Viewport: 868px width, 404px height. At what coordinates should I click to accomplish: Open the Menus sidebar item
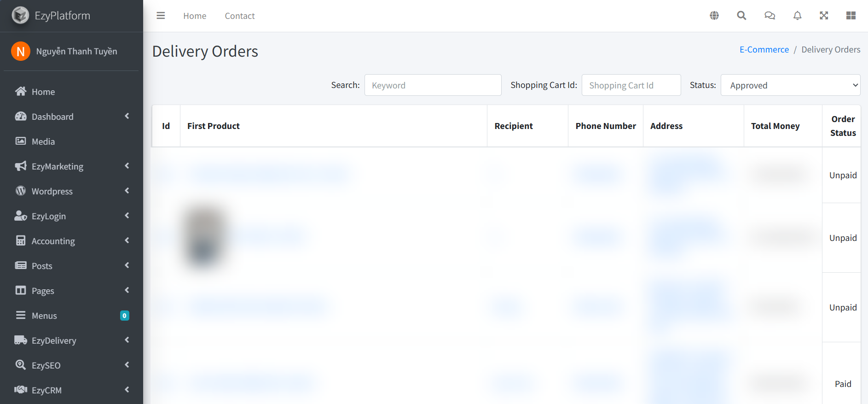coord(71,316)
